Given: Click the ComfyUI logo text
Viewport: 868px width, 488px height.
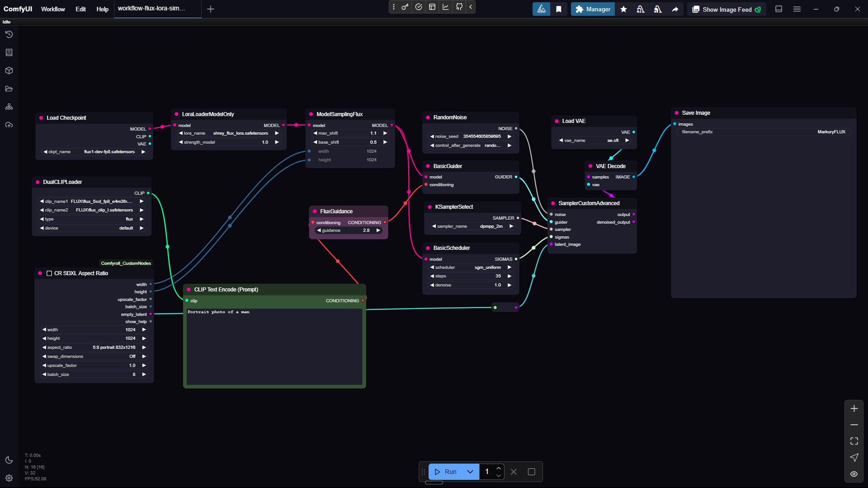Looking at the screenshot, I should (18, 9).
